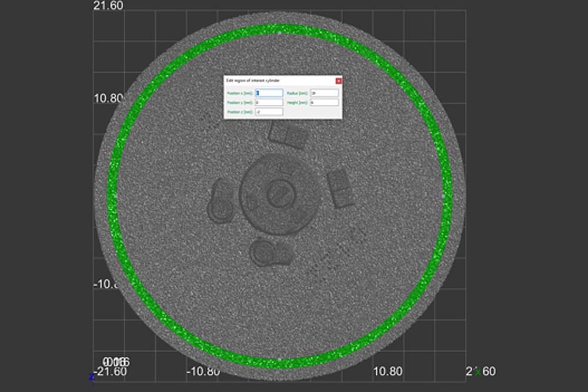Click the teardrop-shaped component left of center

tap(222, 202)
